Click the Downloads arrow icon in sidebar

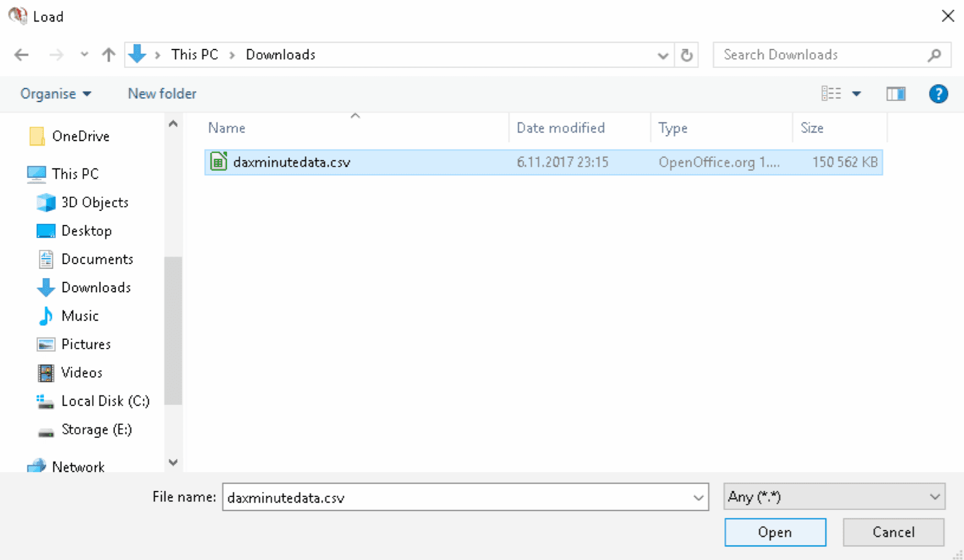coord(46,287)
